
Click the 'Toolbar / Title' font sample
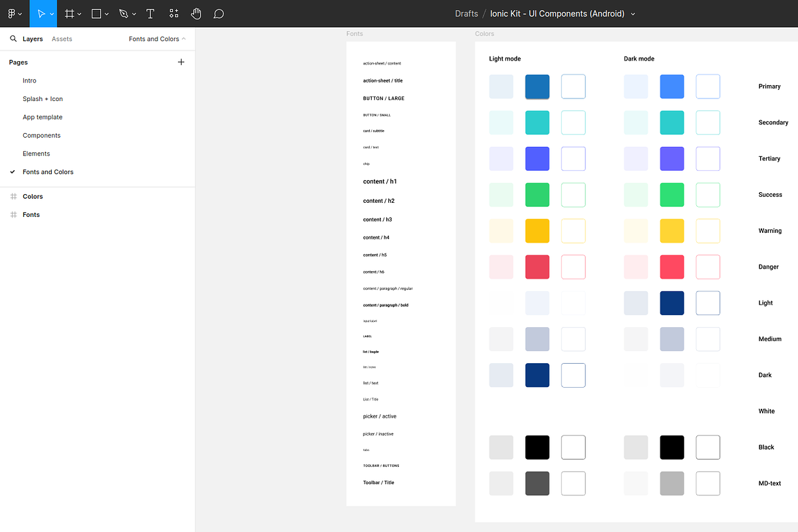(x=378, y=483)
